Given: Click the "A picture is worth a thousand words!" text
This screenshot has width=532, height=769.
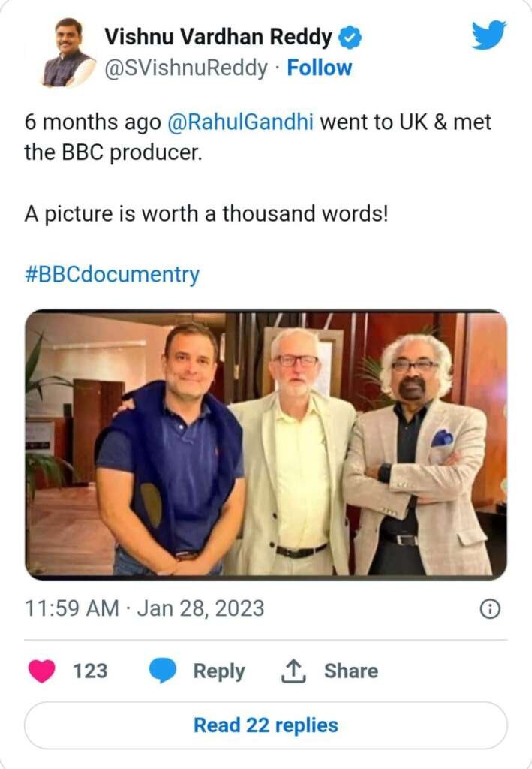Looking at the screenshot, I should [206, 213].
